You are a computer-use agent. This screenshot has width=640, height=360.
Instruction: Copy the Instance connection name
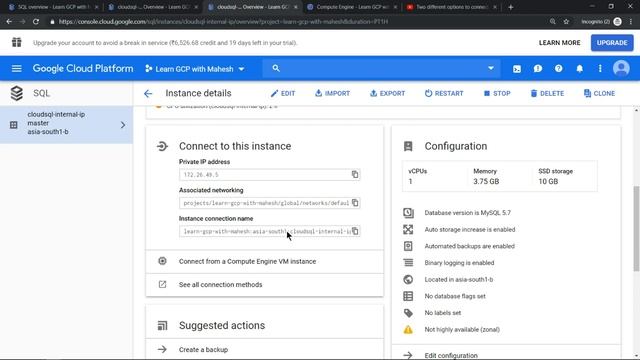tap(355, 231)
